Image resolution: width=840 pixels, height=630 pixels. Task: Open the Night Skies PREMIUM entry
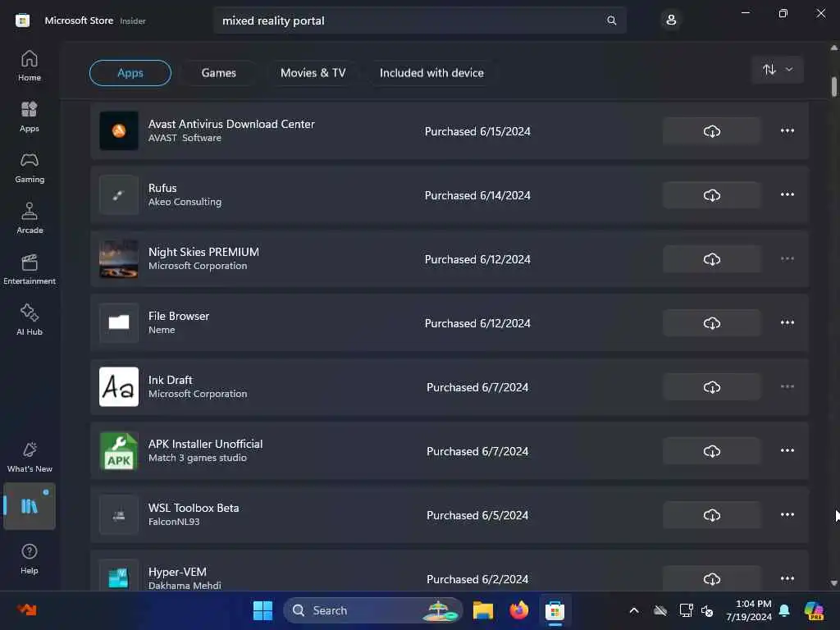(x=449, y=259)
